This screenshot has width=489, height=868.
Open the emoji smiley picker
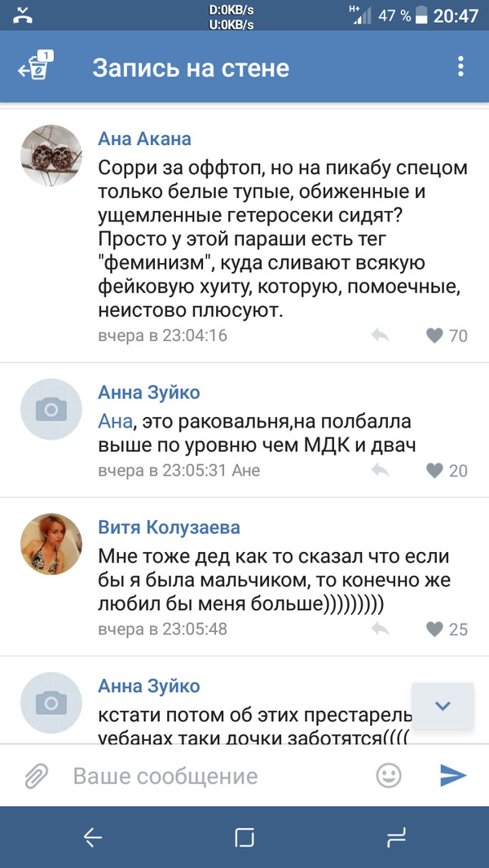pos(389,775)
